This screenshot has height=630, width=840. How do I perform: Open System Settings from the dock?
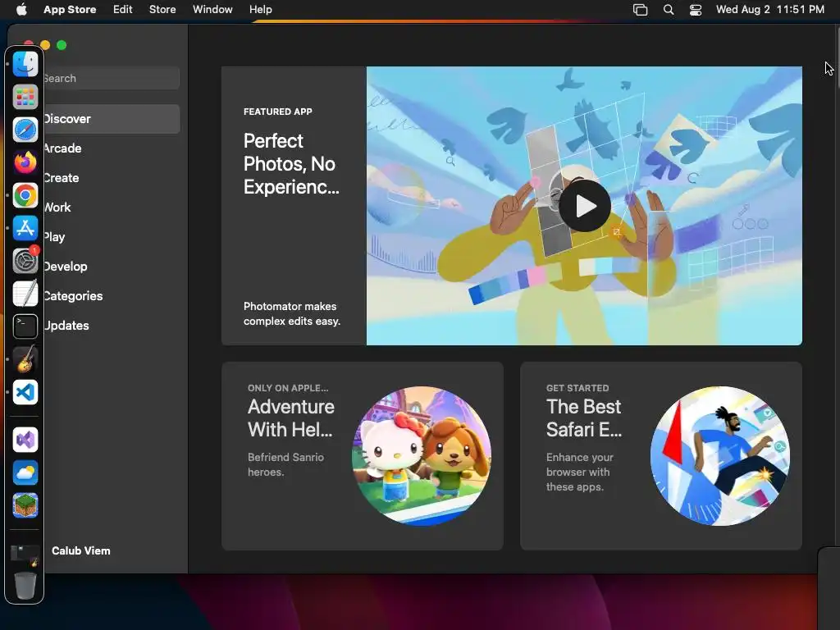pos(25,261)
